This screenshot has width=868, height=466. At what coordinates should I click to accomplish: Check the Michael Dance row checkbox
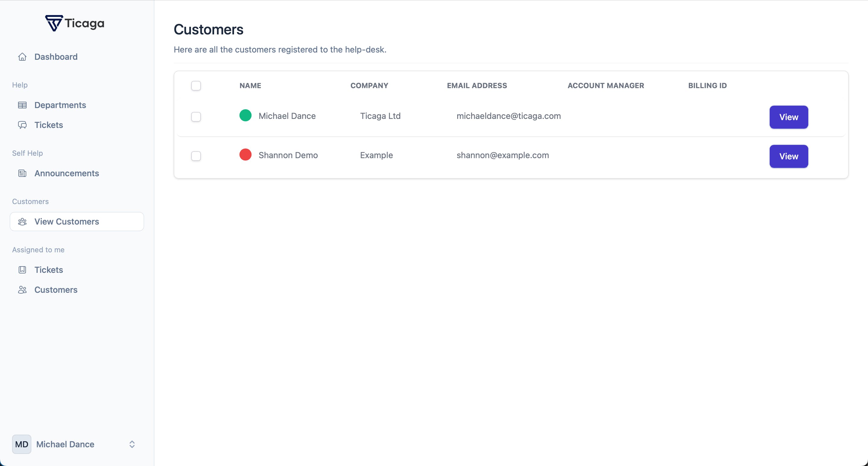click(196, 117)
